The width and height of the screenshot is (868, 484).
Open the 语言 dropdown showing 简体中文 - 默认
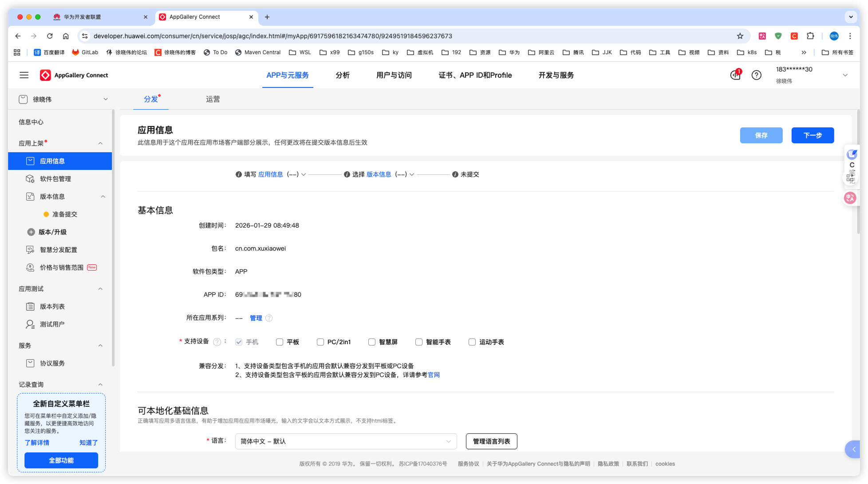pos(345,441)
